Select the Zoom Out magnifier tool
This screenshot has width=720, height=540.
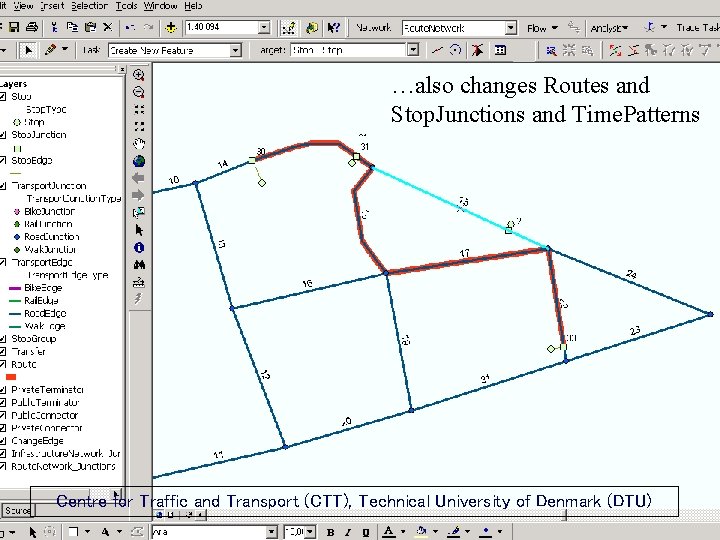pos(139,92)
